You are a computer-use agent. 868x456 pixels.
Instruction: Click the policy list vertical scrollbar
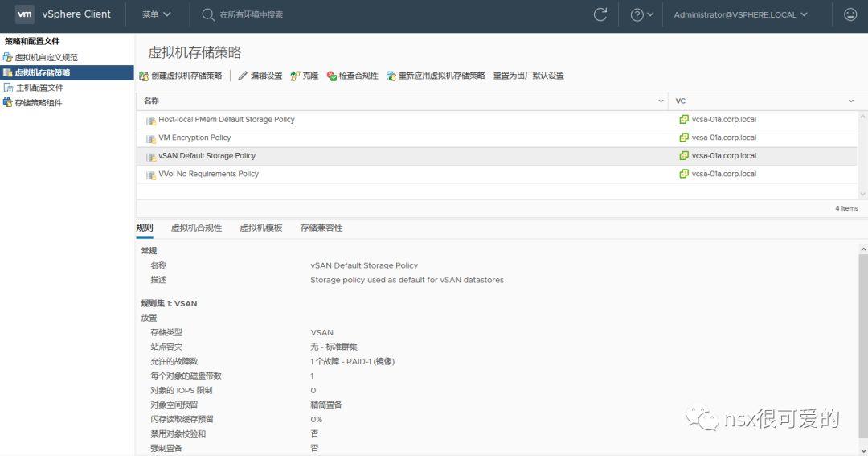(862, 155)
